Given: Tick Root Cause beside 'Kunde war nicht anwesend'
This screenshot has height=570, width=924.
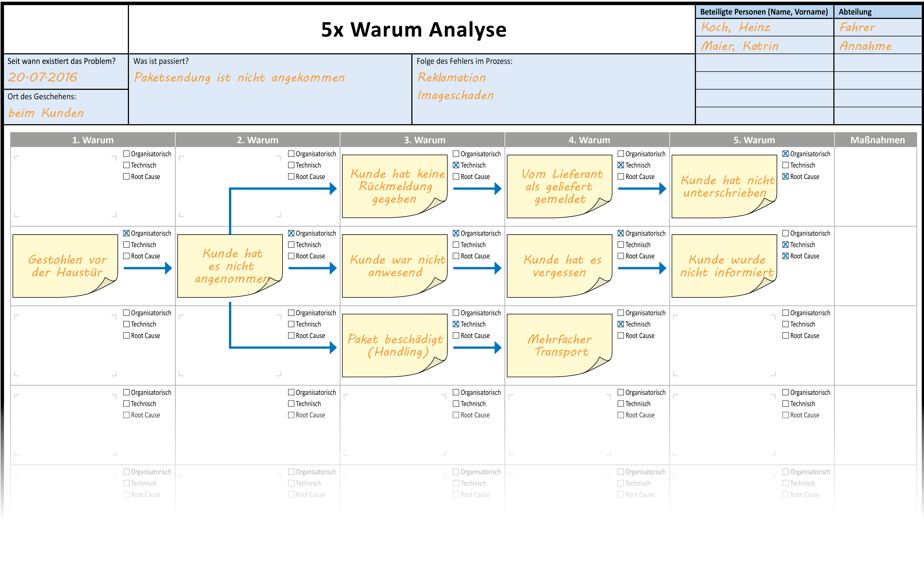Looking at the screenshot, I should (456, 256).
